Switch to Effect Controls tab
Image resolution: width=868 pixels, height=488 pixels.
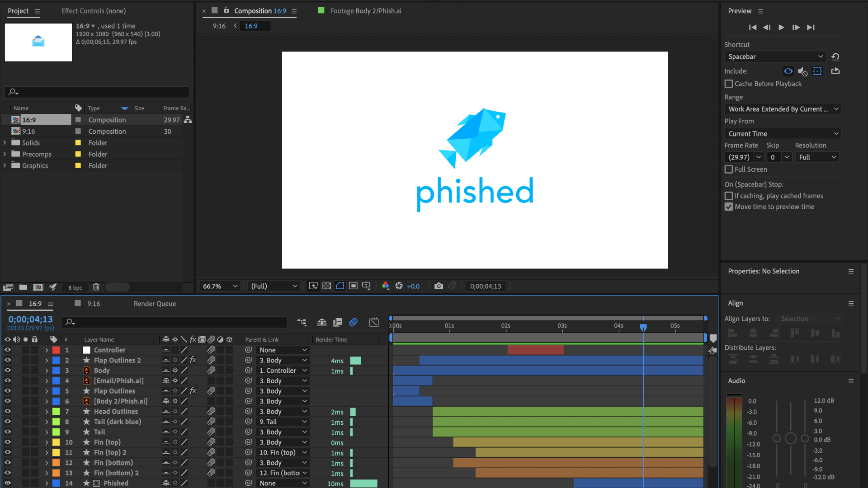[x=94, y=11]
